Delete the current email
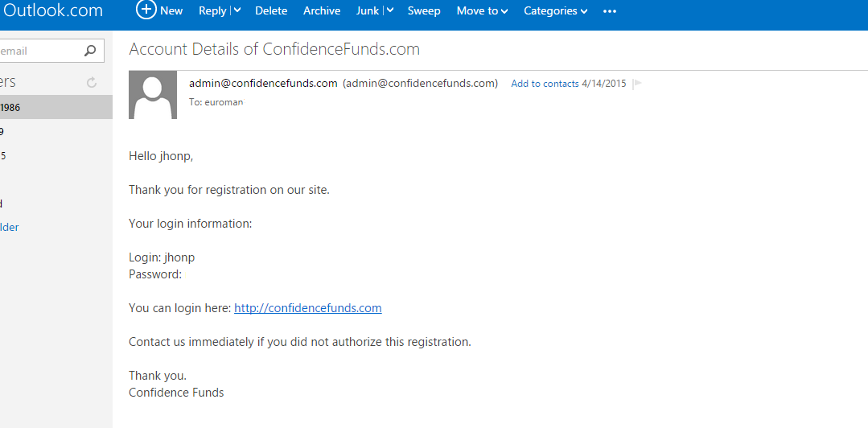Image resolution: width=868 pixels, height=428 pixels. 271,10
